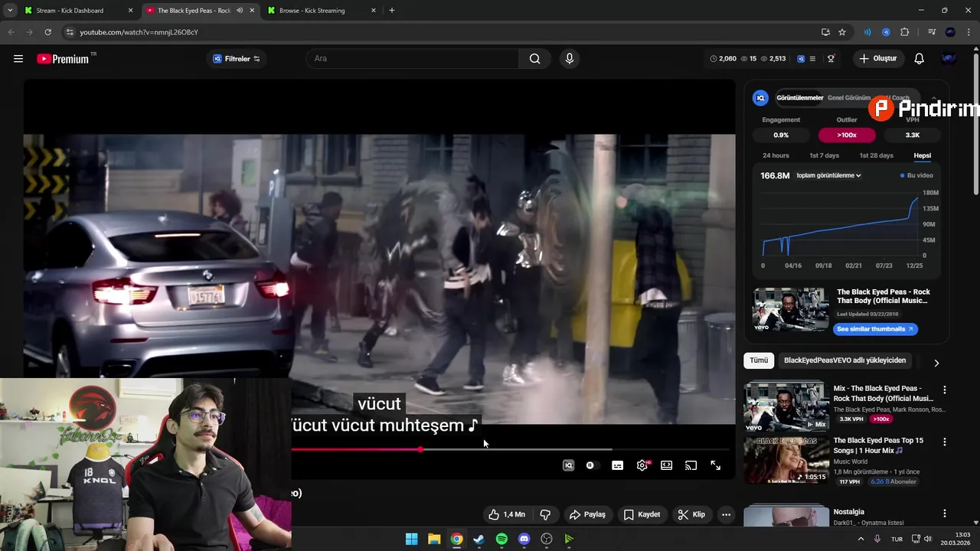This screenshot has width=980, height=551.
Task: Start voice search with microphone icon
Action: click(x=569, y=59)
